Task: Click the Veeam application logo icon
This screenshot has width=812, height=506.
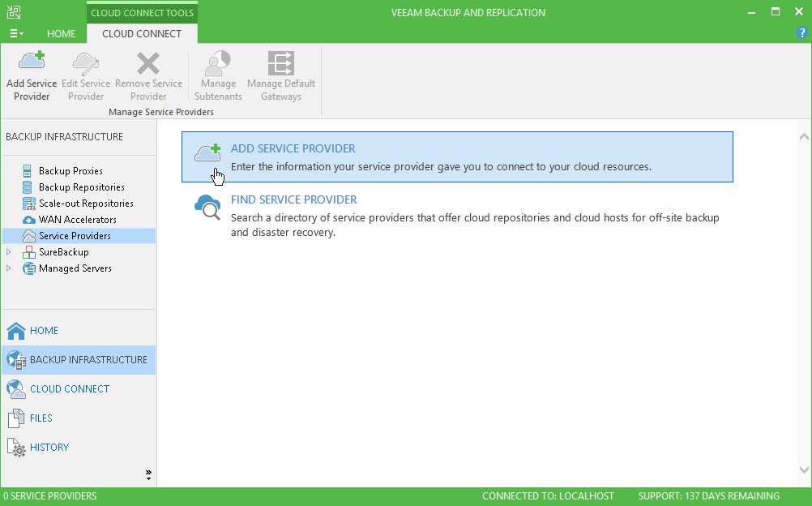Action: [x=14, y=12]
